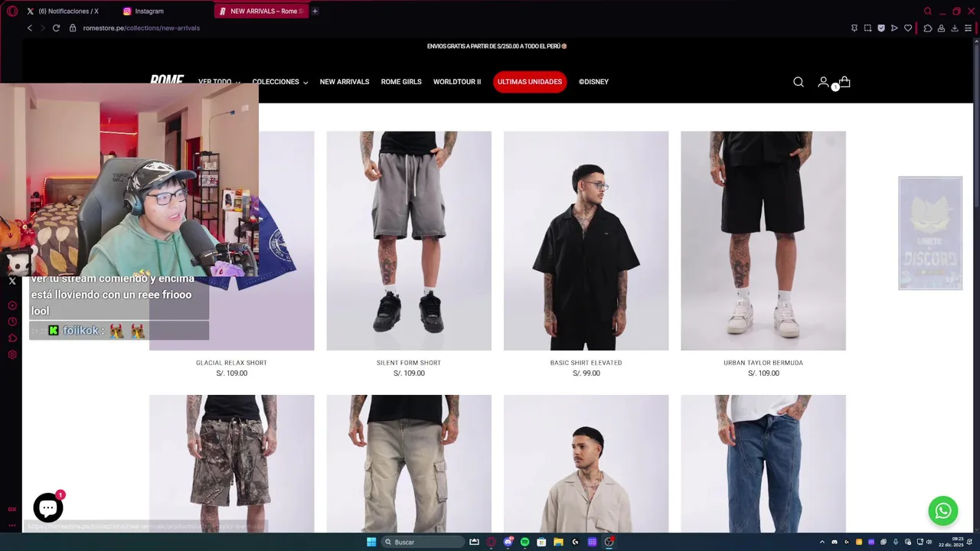This screenshot has width=980, height=551.
Task: Switch to the Instagram tab
Action: click(149, 11)
